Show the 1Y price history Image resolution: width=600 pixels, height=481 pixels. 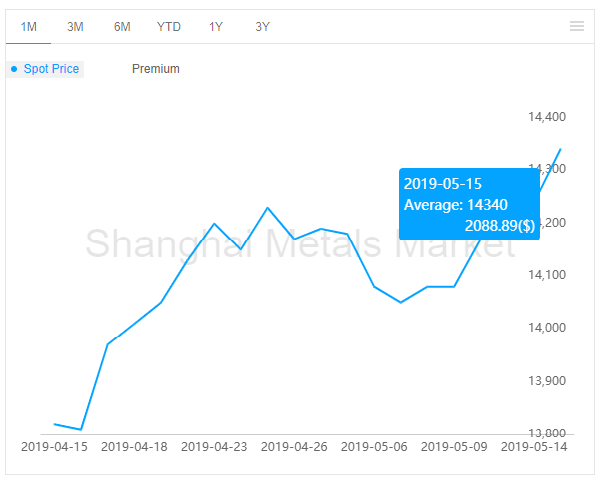click(216, 27)
